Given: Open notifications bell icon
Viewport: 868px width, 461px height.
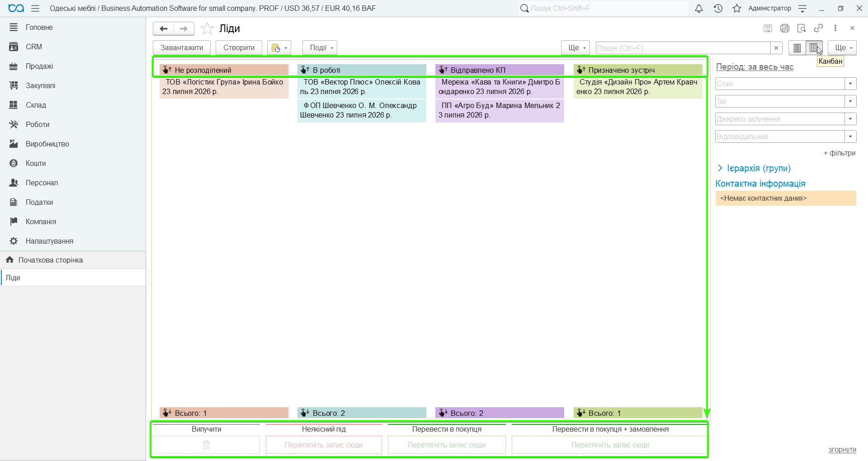Looking at the screenshot, I should (x=699, y=8).
